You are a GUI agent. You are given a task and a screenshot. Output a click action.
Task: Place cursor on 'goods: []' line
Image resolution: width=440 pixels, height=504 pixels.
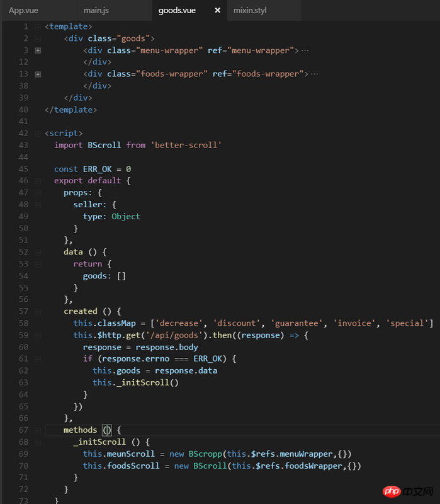[104, 276]
